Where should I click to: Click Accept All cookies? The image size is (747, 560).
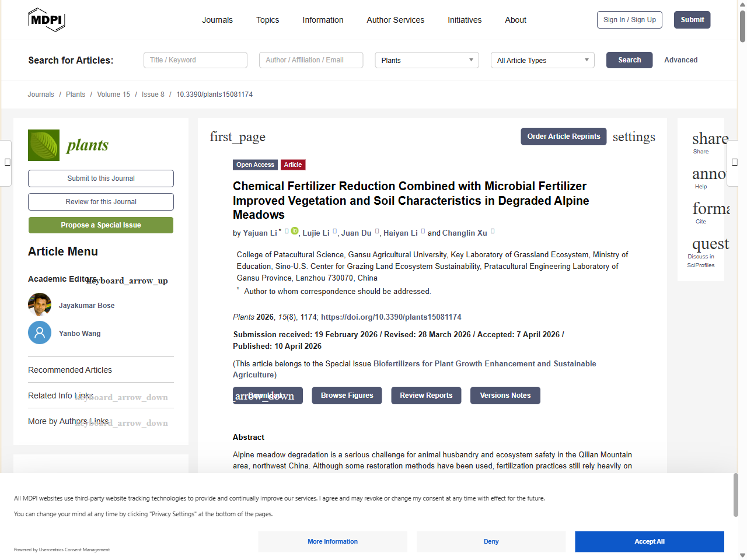point(650,541)
